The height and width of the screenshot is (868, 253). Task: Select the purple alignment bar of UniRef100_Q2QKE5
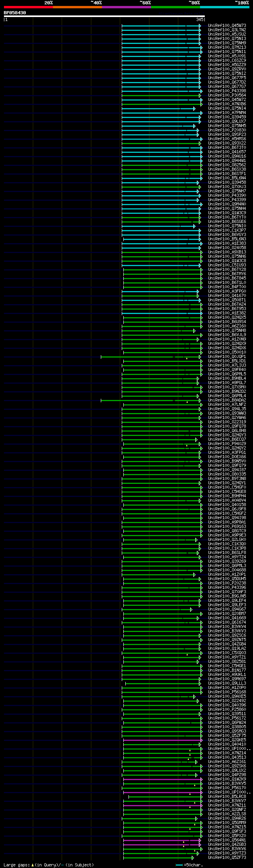pos(163,740)
